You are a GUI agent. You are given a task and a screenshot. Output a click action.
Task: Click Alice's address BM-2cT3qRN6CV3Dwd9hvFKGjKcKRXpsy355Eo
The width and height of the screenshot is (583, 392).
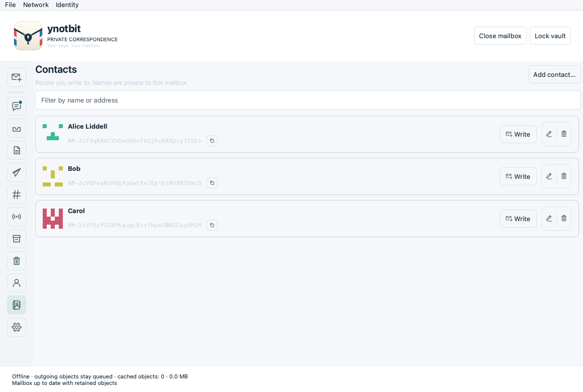[x=135, y=141]
